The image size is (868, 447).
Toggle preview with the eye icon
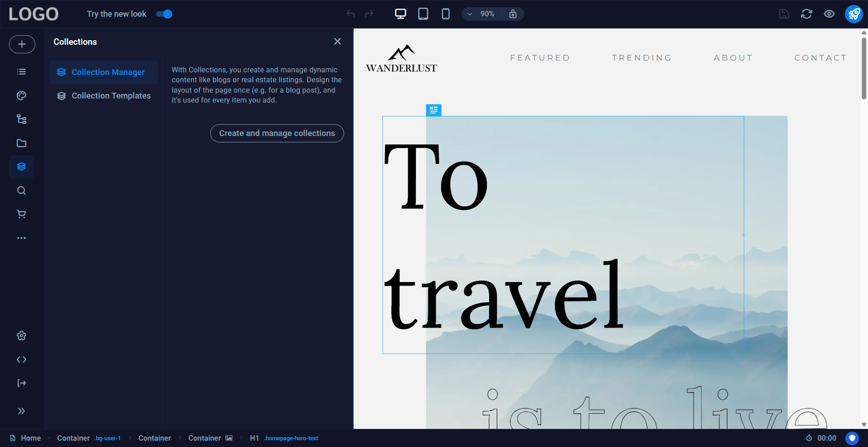pyautogui.click(x=829, y=14)
